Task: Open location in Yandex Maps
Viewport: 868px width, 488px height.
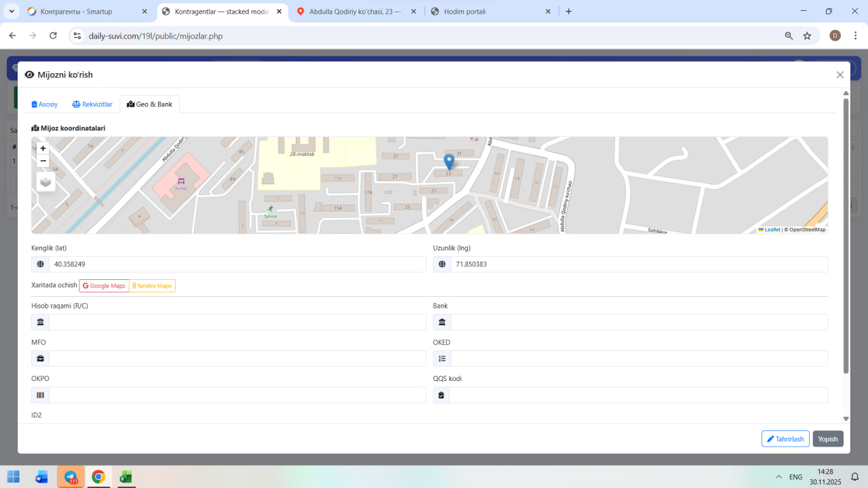Action: (152, 286)
